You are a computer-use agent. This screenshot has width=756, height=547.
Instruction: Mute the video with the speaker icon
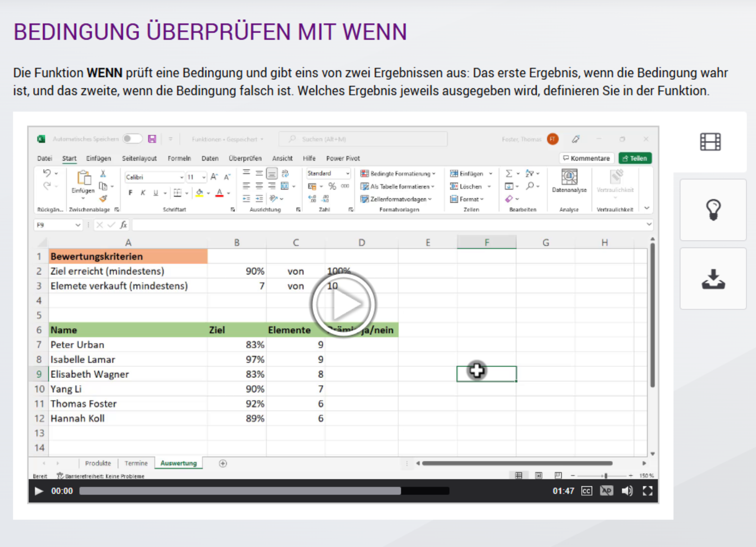click(627, 491)
